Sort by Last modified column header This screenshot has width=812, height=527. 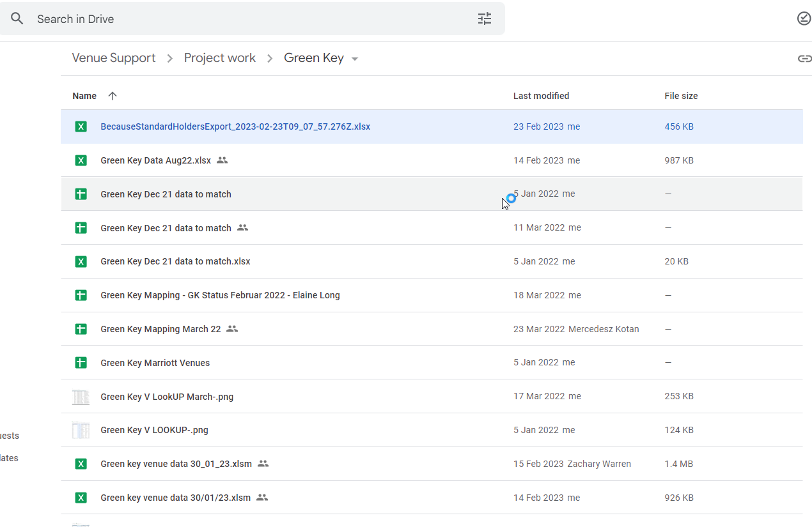click(541, 96)
